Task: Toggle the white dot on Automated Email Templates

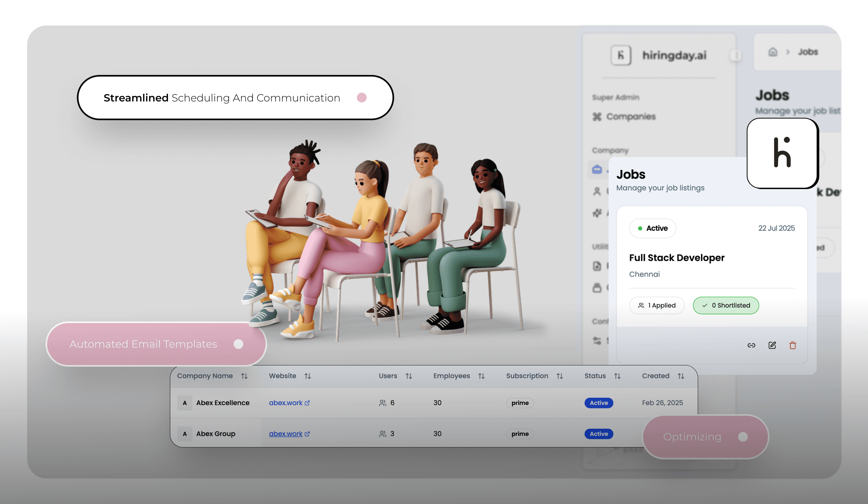Action: coord(238,344)
